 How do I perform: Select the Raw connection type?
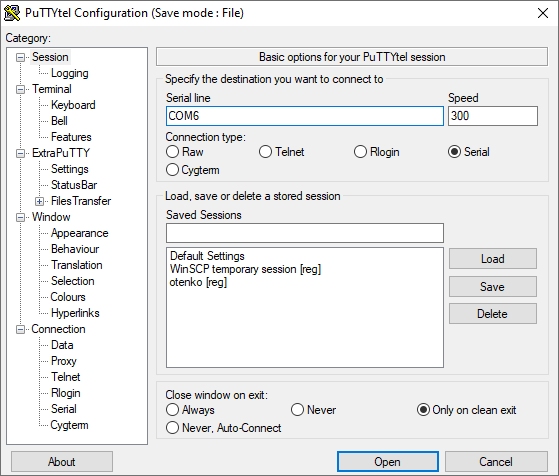(173, 152)
